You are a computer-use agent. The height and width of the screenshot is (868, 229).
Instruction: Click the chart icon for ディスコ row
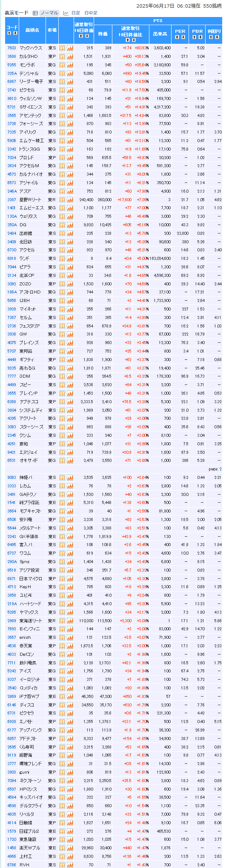[70, 705]
